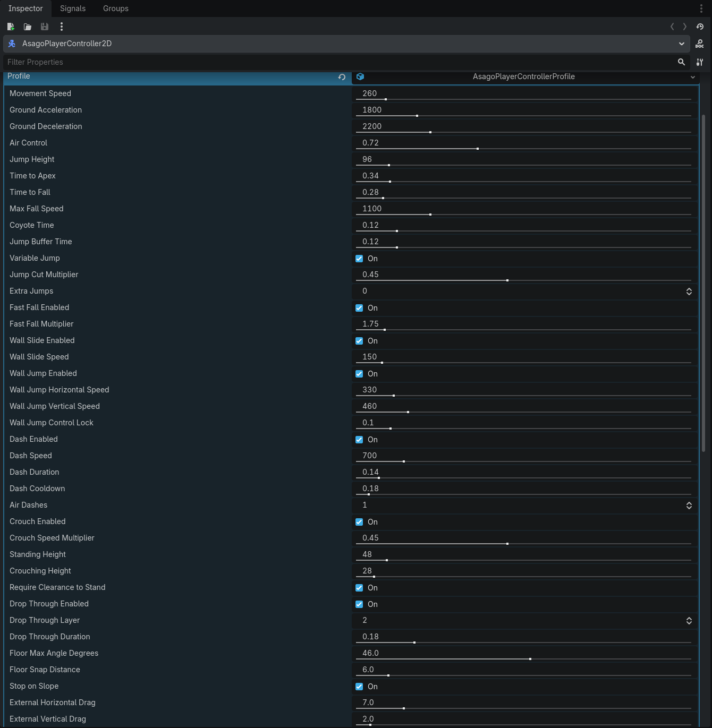The image size is (712, 728).
Task: Click the Extra Jumps stepper arrows
Action: [x=689, y=292]
